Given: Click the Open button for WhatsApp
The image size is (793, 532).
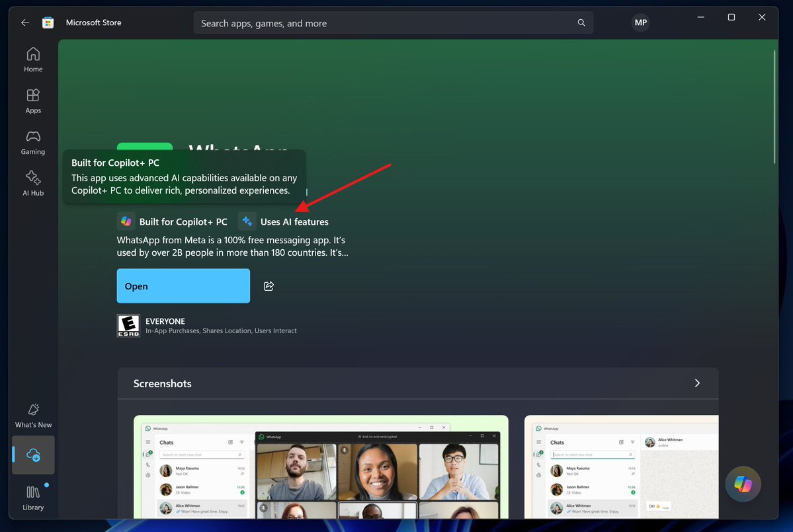Looking at the screenshot, I should pos(183,286).
